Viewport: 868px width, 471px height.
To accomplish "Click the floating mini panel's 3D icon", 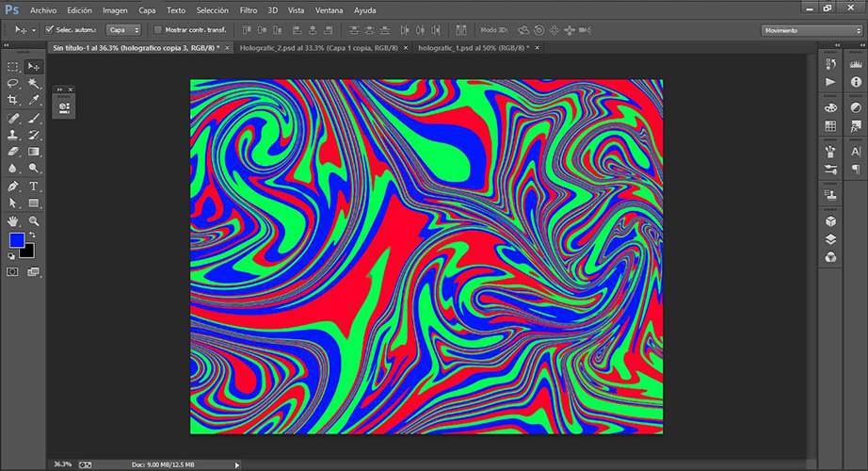I will tap(64, 107).
